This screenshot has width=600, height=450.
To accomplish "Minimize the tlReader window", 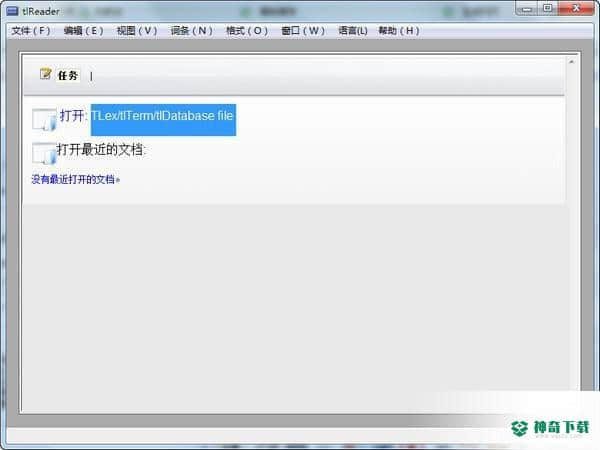I will (x=527, y=9).
